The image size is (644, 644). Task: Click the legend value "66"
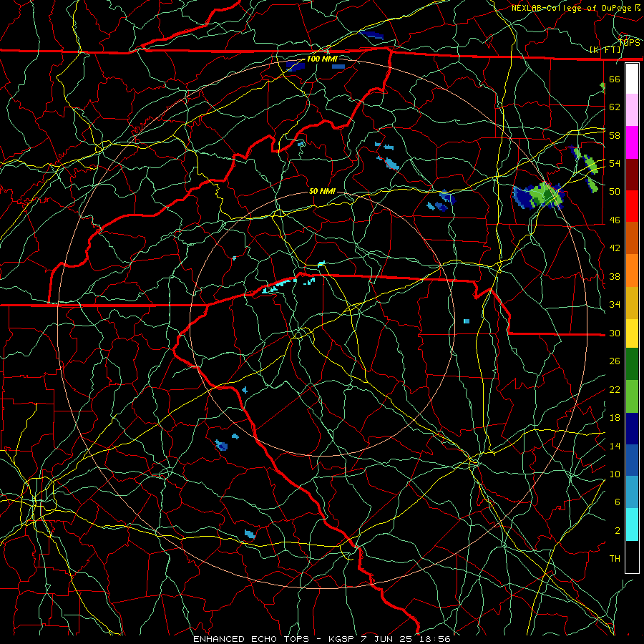(x=615, y=79)
